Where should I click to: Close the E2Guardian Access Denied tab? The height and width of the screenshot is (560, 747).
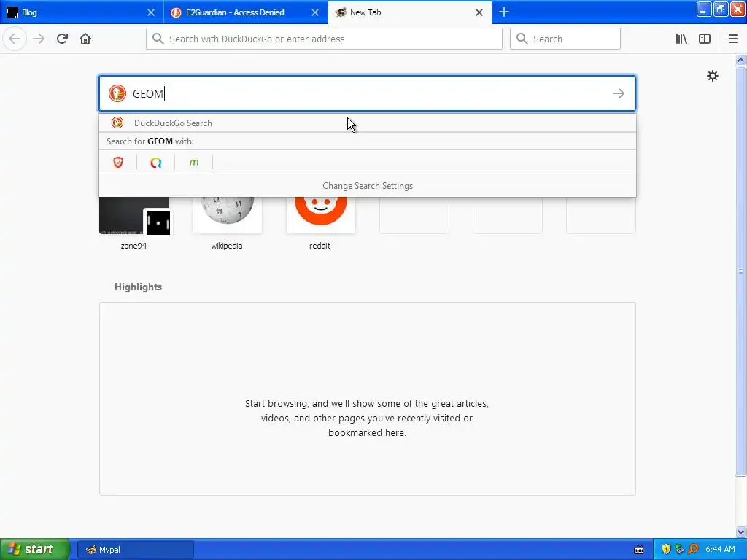tap(315, 12)
